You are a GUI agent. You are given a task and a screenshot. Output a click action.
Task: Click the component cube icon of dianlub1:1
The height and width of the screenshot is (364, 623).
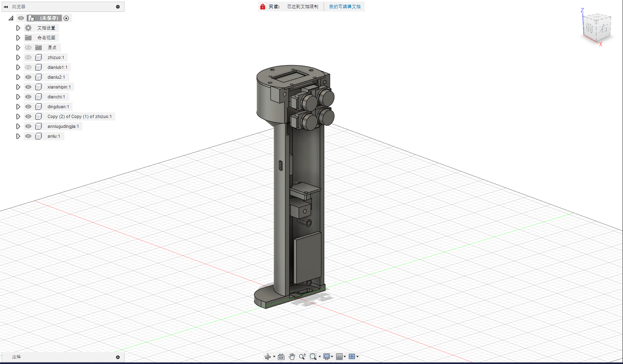[39, 67]
